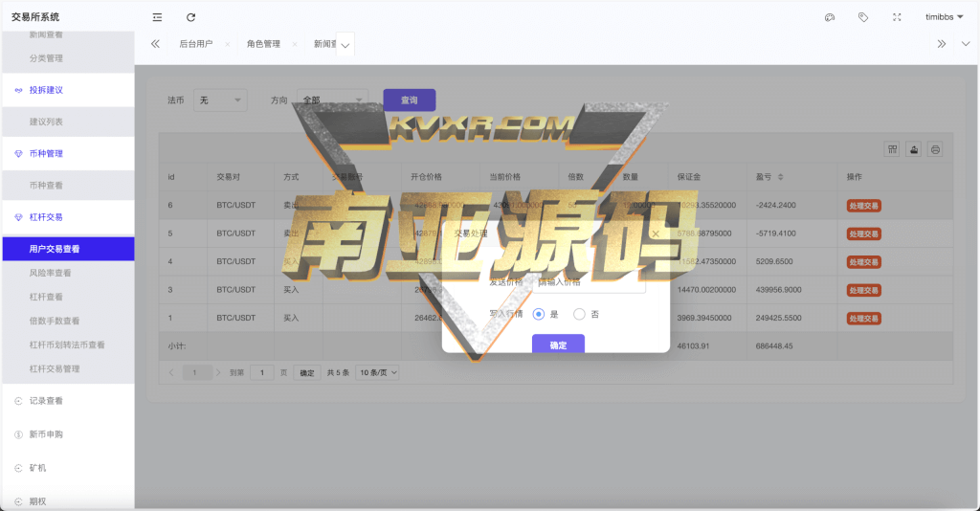Select the 否 radio for 写入行情
The height and width of the screenshot is (511, 980).
579,314
